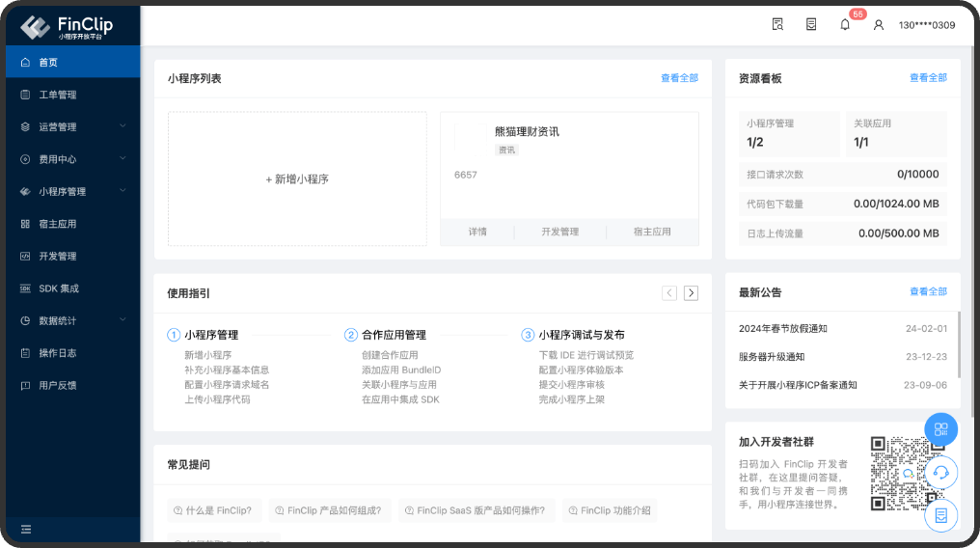980x548 pixels.
Task: Go to 工单管理 in the sidebar
Action: 57,95
